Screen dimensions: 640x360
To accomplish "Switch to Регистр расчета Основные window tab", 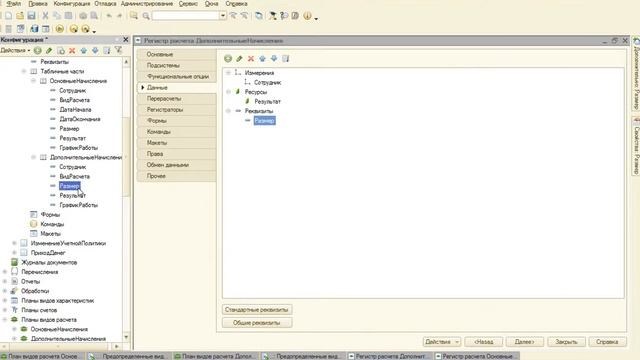I will (476, 356).
